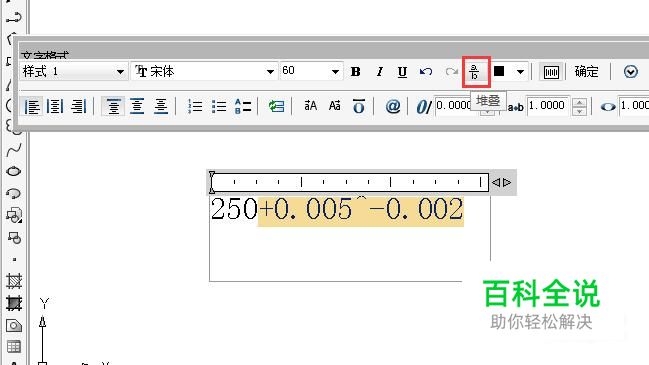Viewport: 649px width, 365px height.
Task: Select the Region tool
Action: pos(14,326)
